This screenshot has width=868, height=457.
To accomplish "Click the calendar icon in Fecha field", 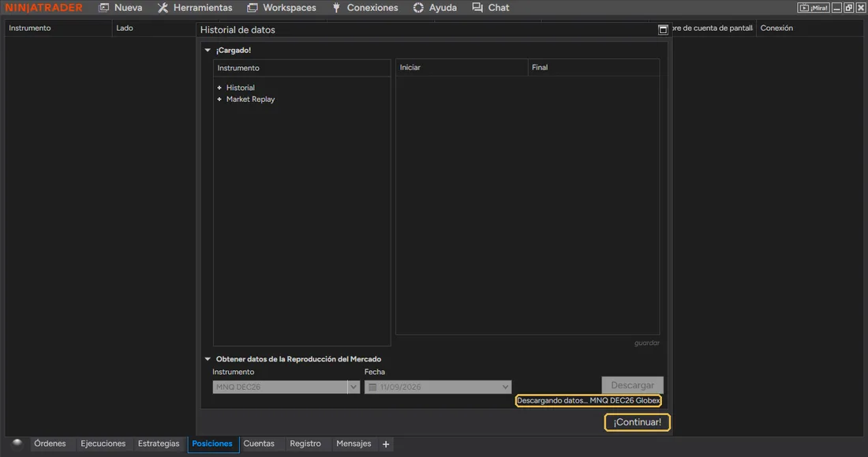I will (372, 387).
